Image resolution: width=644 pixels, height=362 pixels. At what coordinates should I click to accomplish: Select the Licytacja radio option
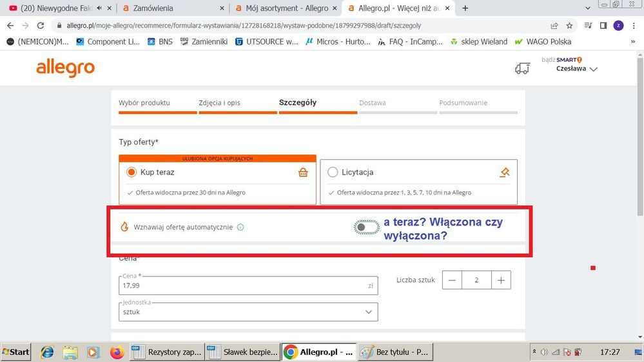(333, 173)
